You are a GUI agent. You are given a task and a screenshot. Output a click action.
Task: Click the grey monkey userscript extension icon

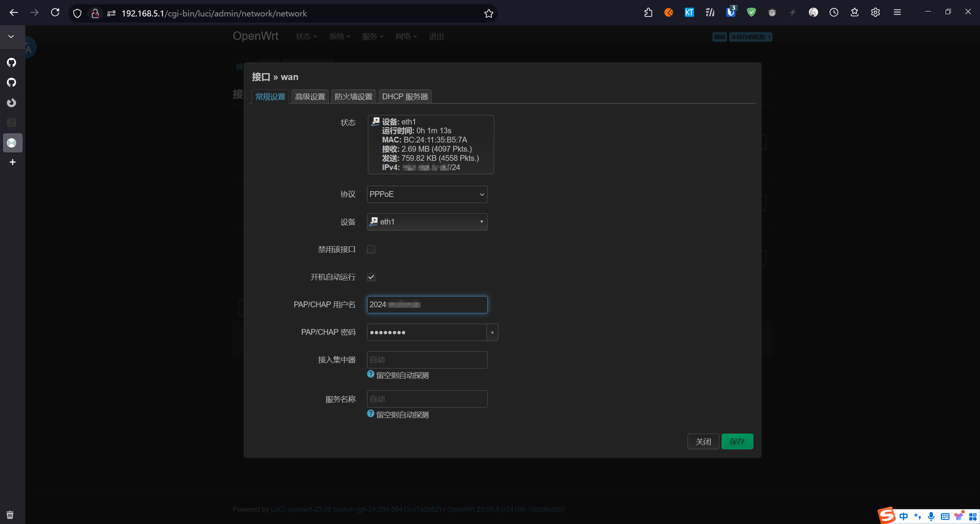click(x=772, y=13)
